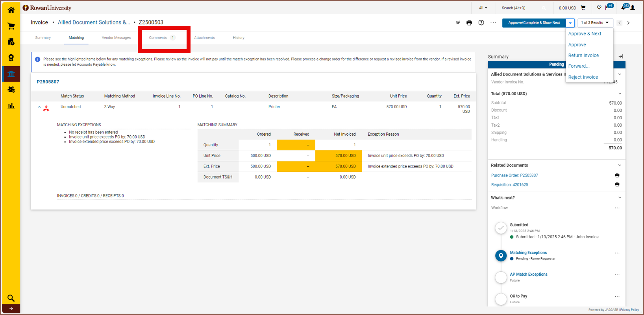Image resolution: width=644 pixels, height=315 pixels.
Task: Open the Requisition 4201625 link
Action: pyautogui.click(x=509, y=185)
